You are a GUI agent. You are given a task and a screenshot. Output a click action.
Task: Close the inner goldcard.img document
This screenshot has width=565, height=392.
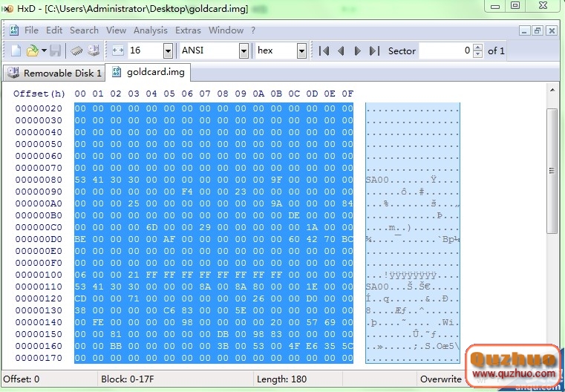point(552,30)
